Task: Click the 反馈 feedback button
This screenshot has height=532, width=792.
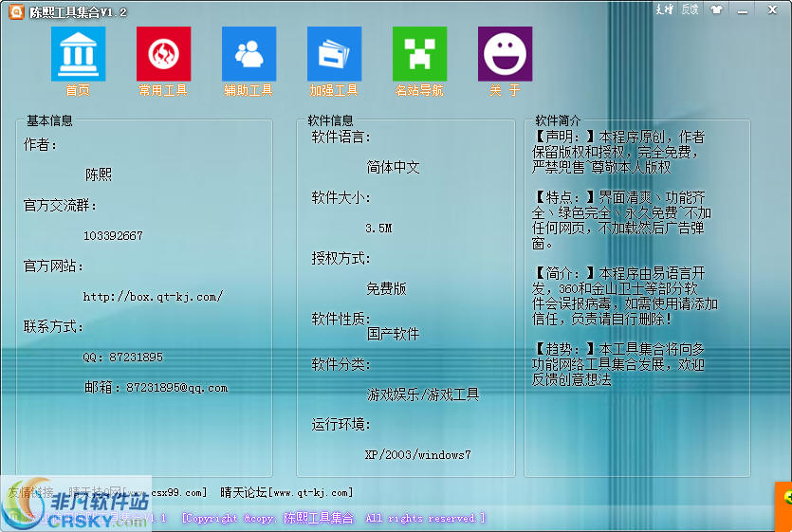Action: pos(690,9)
